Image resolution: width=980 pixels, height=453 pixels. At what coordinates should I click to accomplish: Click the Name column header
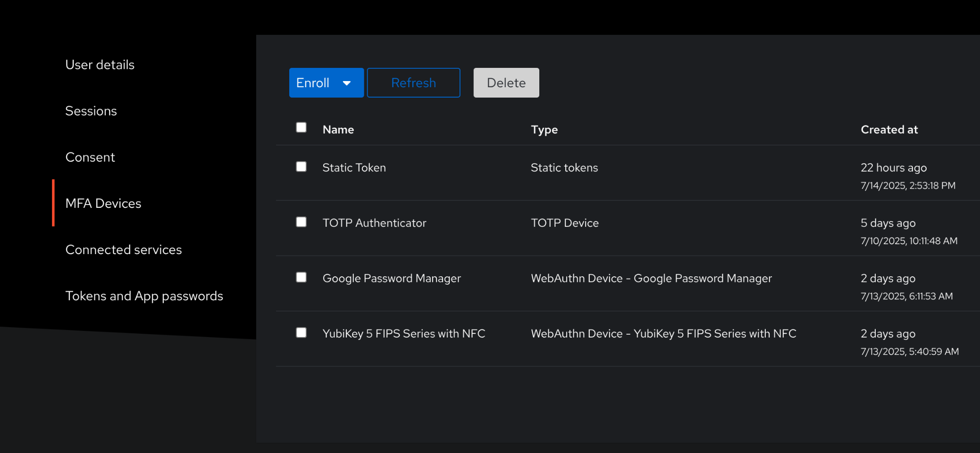click(338, 130)
